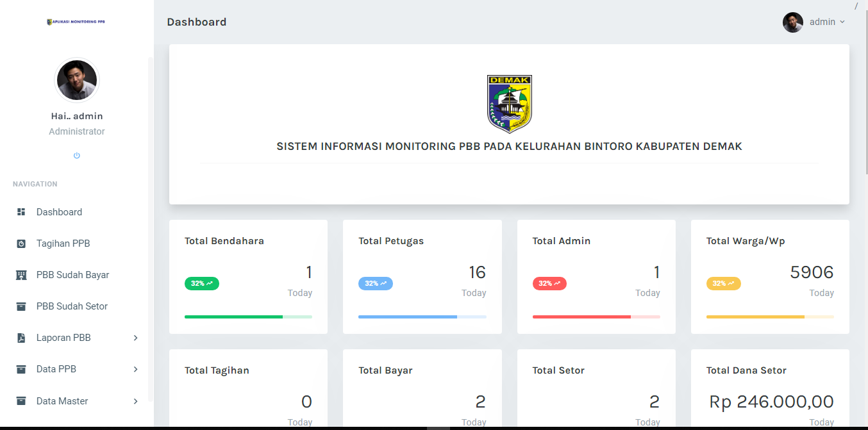Click the Dashboard grid icon in sidebar
The image size is (868, 430).
[21, 212]
